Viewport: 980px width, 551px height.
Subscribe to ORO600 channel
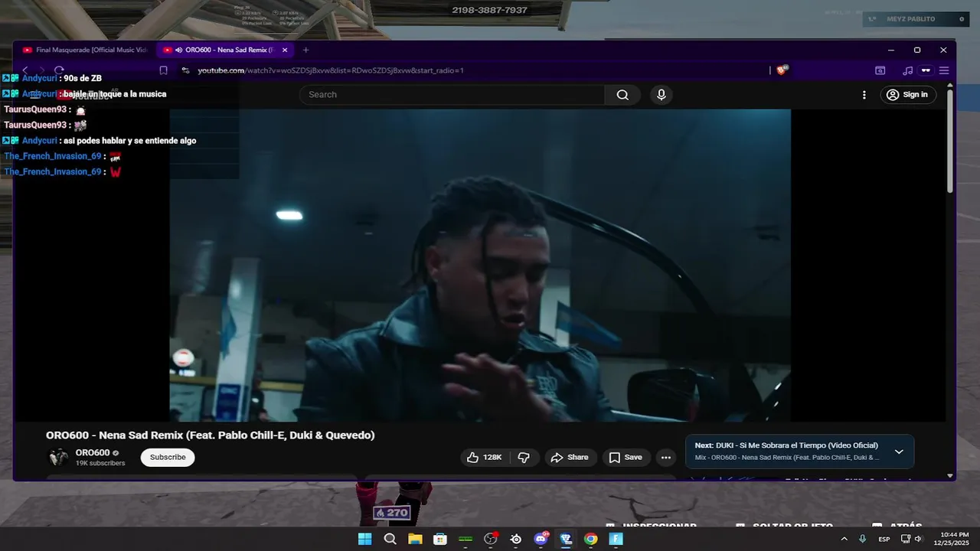168,458
